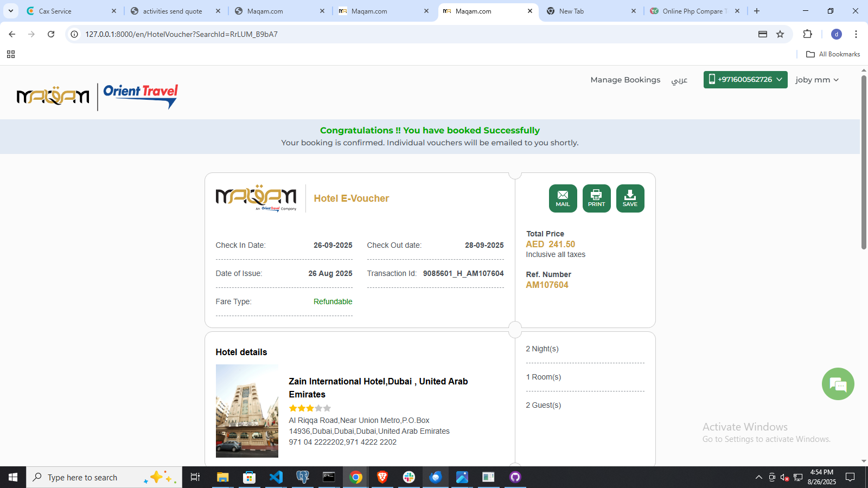
Task: Open the joby mm account menu
Action: 816,80
